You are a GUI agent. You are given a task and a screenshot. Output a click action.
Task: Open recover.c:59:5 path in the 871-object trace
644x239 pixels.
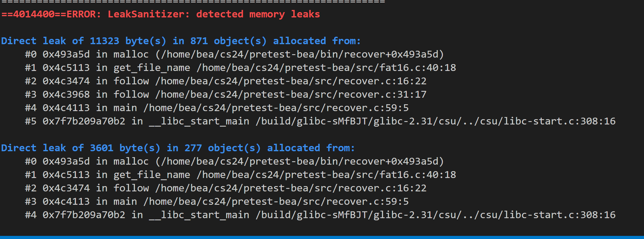click(x=276, y=108)
